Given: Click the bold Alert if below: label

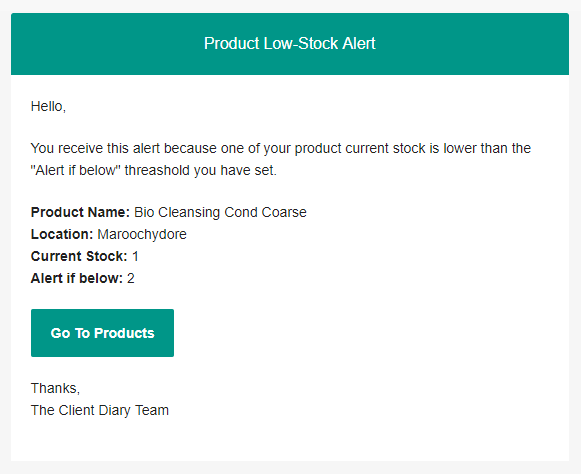Looking at the screenshot, I should [x=77, y=278].
